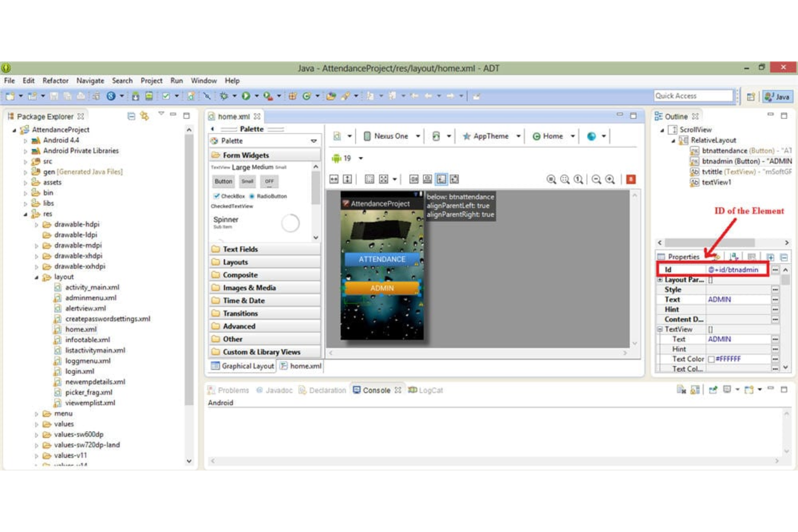Click the OFF toggle button widget in palette
Image resolution: width=798 pixels, height=532 pixels.
[269, 182]
